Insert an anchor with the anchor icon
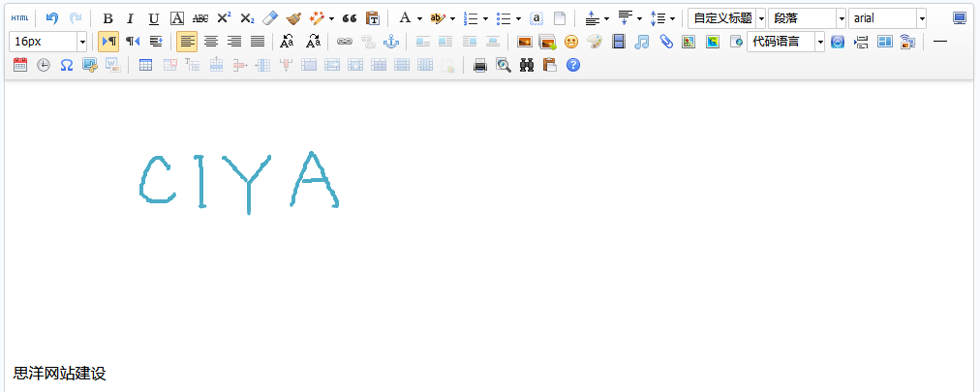 391,42
